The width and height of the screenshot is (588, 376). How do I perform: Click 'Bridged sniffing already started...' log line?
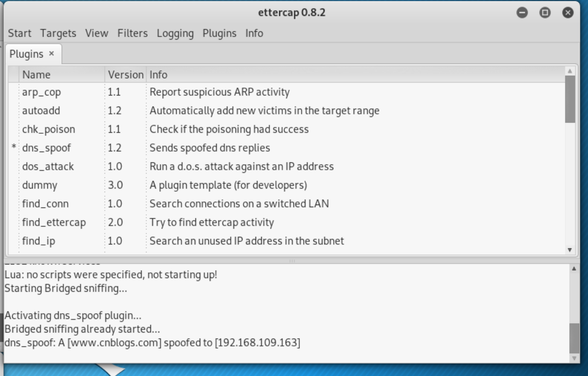pos(82,329)
